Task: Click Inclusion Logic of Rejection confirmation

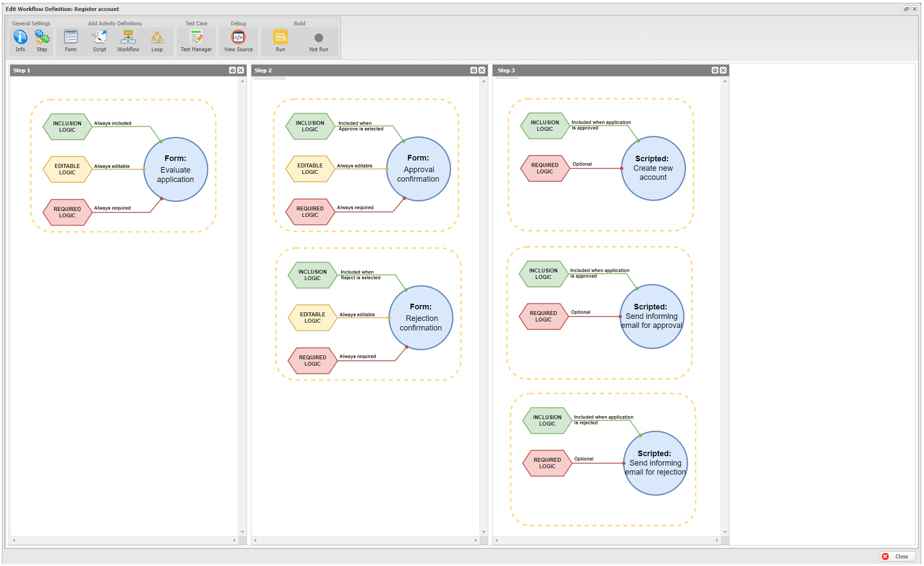Action: pyautogui.click(x=313, y=275)
